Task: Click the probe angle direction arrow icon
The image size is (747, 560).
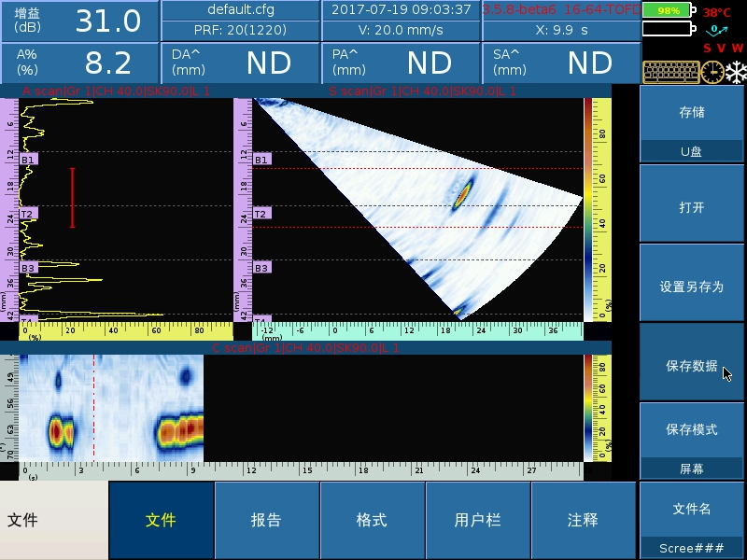Action: [715, 31]
